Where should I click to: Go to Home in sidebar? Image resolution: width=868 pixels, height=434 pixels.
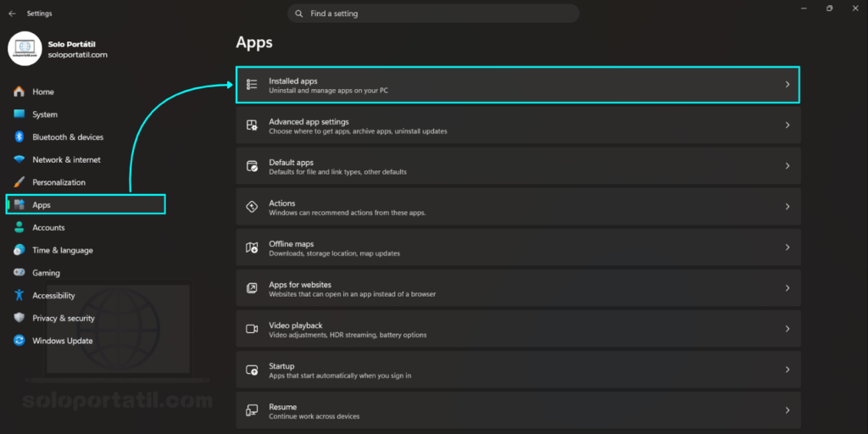point(86,92)
